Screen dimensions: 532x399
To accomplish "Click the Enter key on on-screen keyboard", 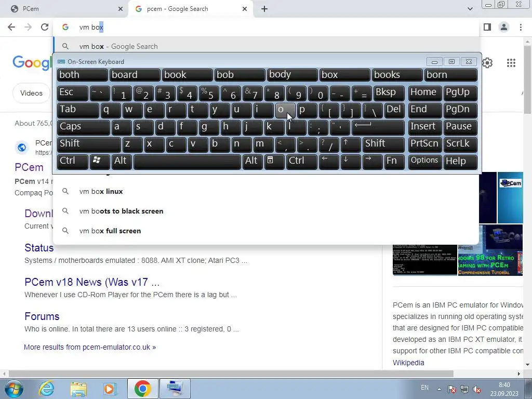I will (378, 127).
